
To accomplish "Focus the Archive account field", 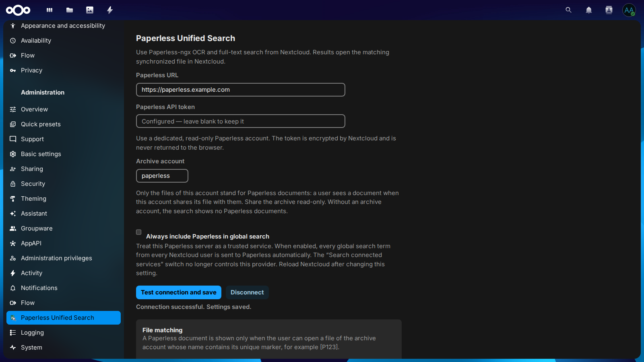I will pyautogui.click(x=162, y=176).
